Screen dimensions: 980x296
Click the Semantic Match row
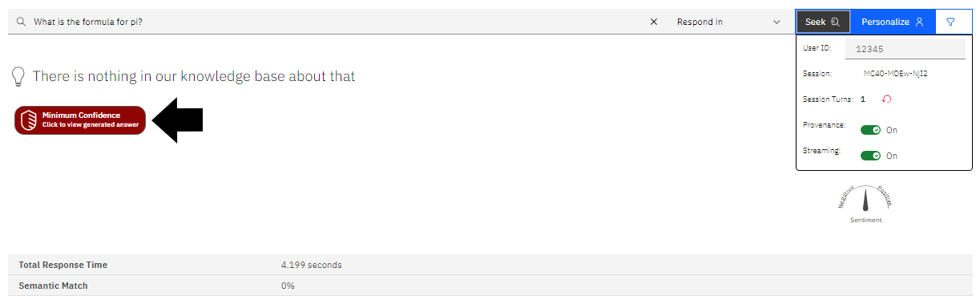pos(490,286)
